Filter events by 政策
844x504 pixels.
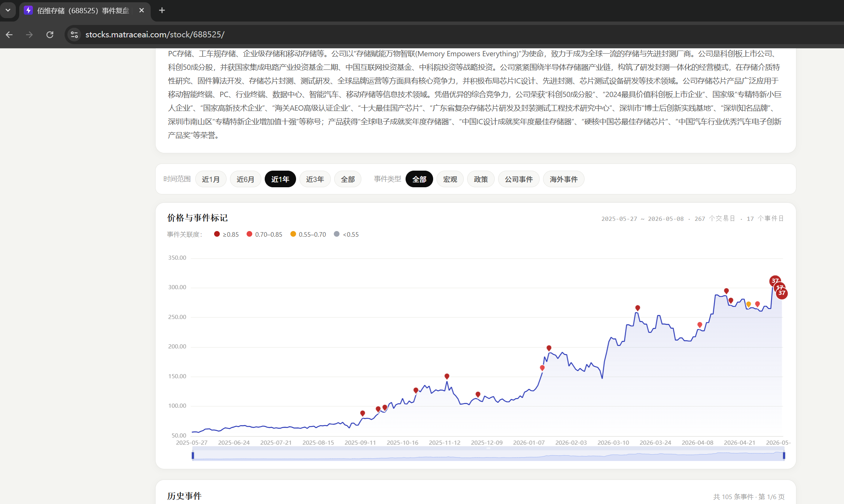(481, 179)
